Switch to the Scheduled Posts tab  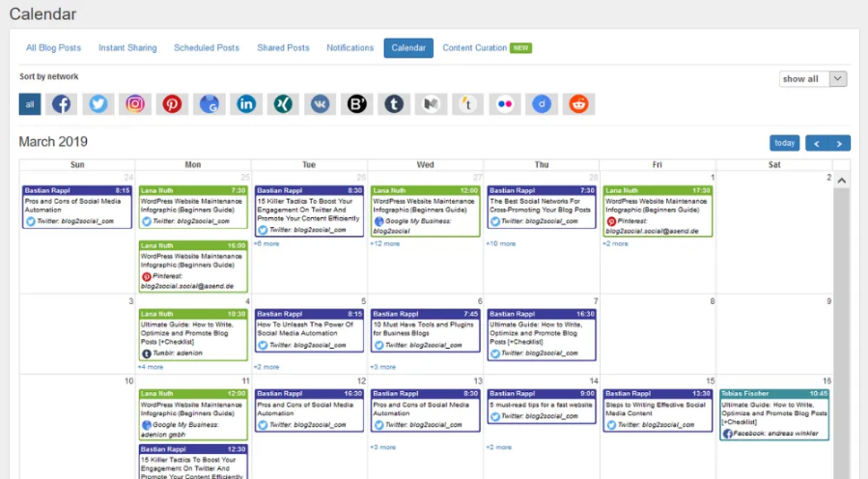[207, 48]
